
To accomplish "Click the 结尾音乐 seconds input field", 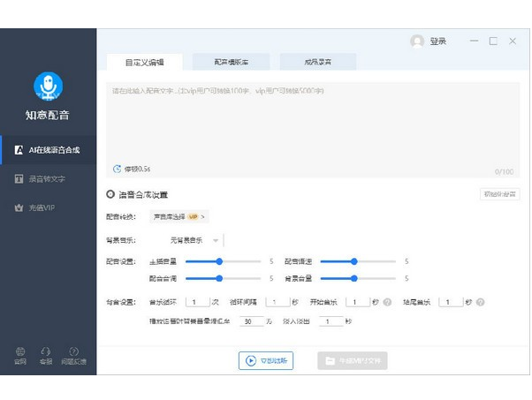I will click(x=451, y=302).
